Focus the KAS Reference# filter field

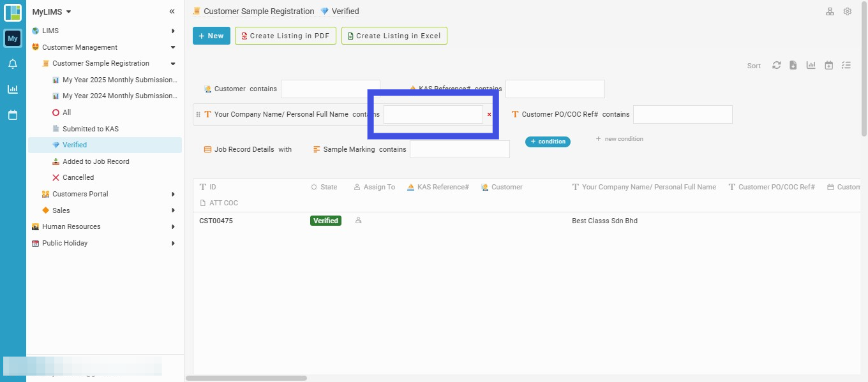coord(555,89)
